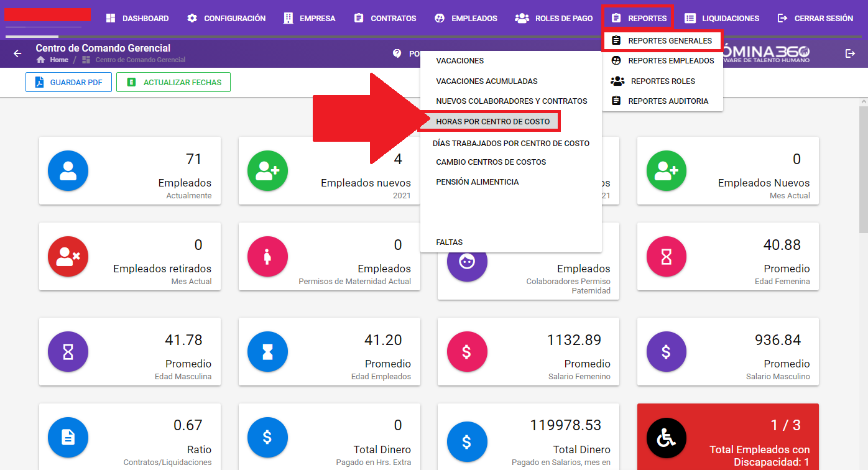The image size is (868, 470).
Task: Select Reportes Auditoria submenu
Action: 662,101
